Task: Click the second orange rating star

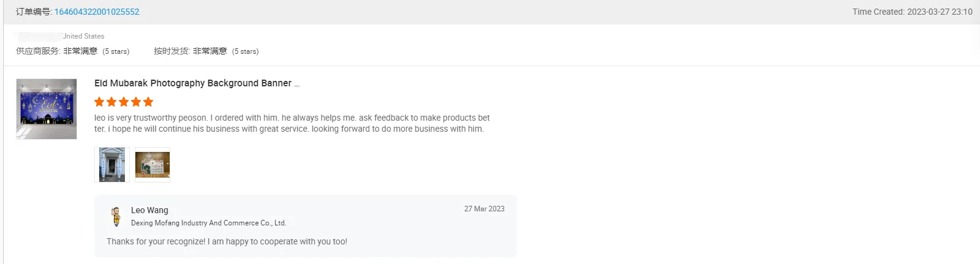Action: [111, 102]
